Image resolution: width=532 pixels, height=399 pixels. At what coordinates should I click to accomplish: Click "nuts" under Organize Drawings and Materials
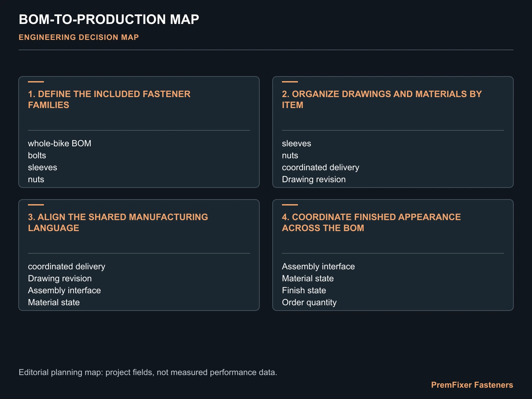(x=290, y=155)
